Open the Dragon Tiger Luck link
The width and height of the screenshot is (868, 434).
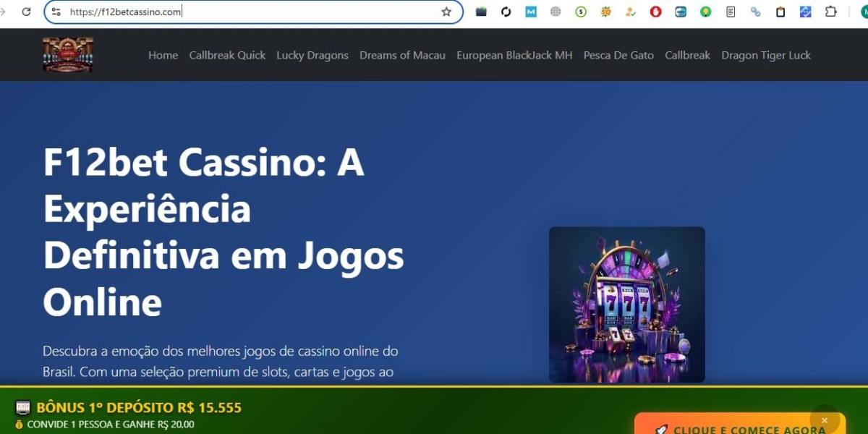point(766,55)
